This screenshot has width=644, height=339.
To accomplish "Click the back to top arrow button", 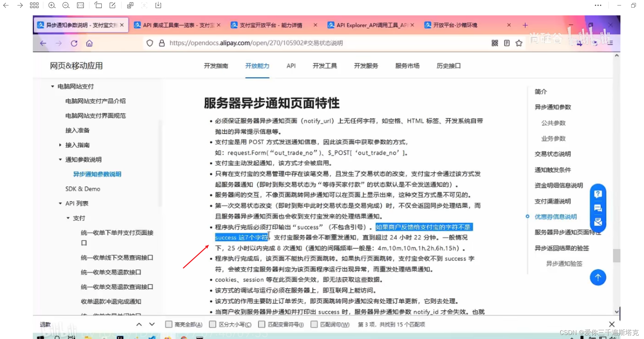I will click(x=598, y=278).
